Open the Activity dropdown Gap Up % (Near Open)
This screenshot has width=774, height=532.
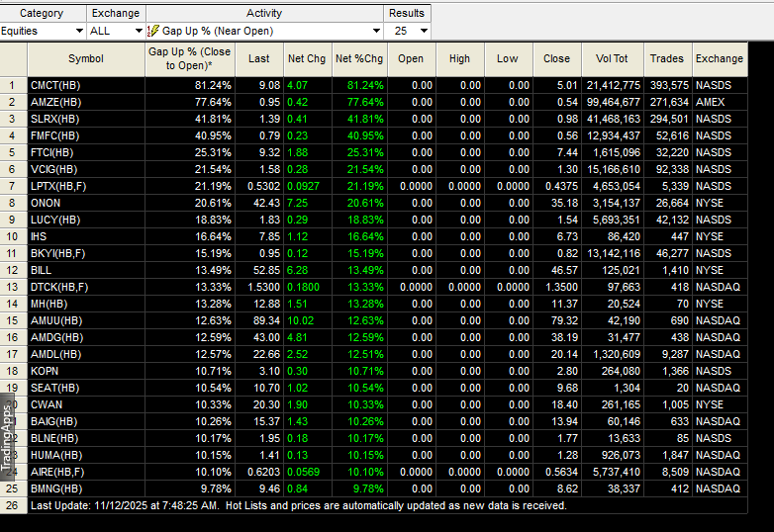click(264, 31)
